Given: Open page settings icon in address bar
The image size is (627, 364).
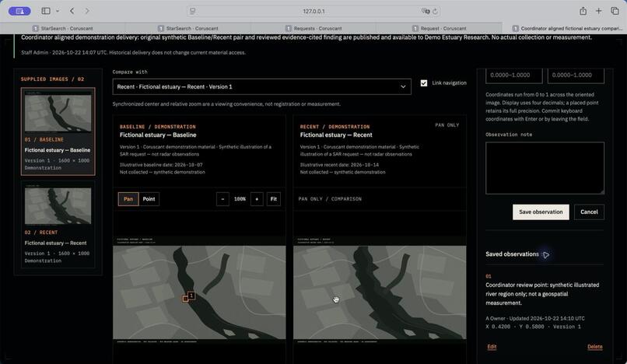Looking at the screenshot, I should 193,11.
